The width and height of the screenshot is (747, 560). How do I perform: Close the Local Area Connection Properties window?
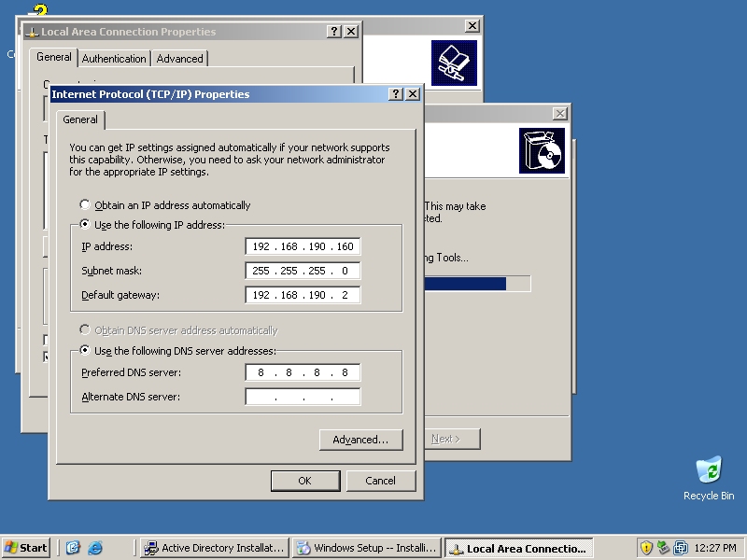coord(351,32)
